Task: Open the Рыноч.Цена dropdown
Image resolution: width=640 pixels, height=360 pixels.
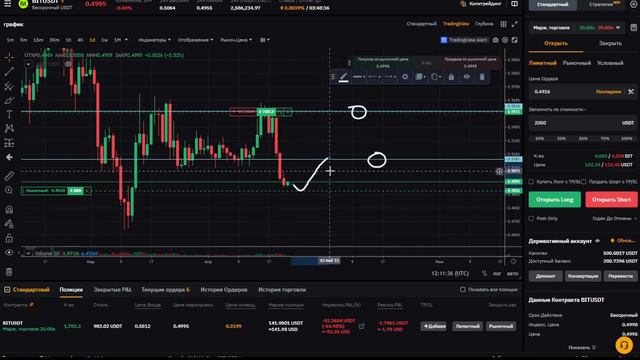Action: point(236,40)
